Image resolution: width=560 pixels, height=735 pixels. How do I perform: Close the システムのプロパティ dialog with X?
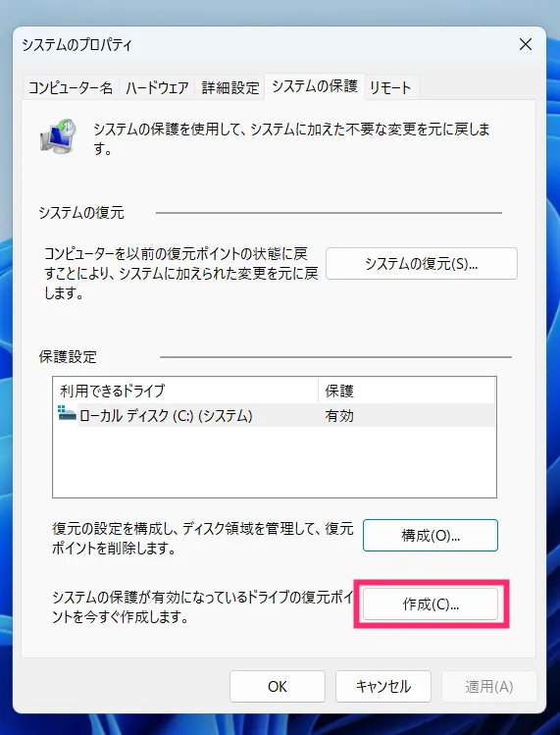[526, 44]
